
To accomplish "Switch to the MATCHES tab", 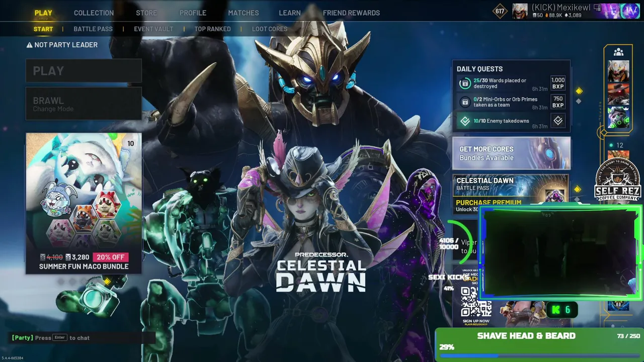I will click(x=244, y=13).
